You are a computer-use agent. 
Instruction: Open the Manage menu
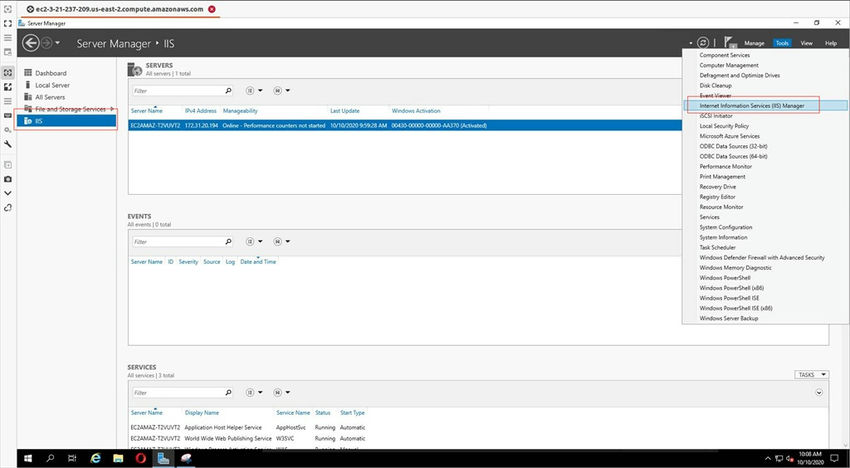tap(754, 43)
